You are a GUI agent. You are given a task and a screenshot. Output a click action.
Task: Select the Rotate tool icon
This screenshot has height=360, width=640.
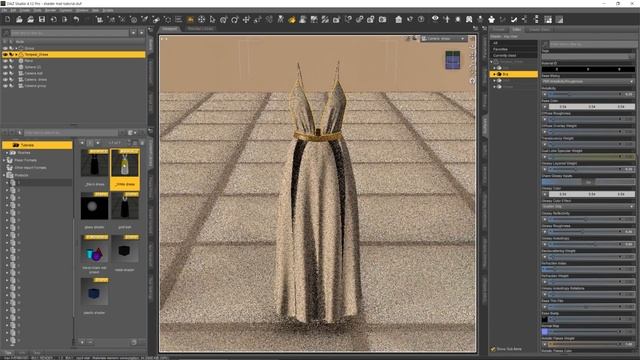(235, 19)
